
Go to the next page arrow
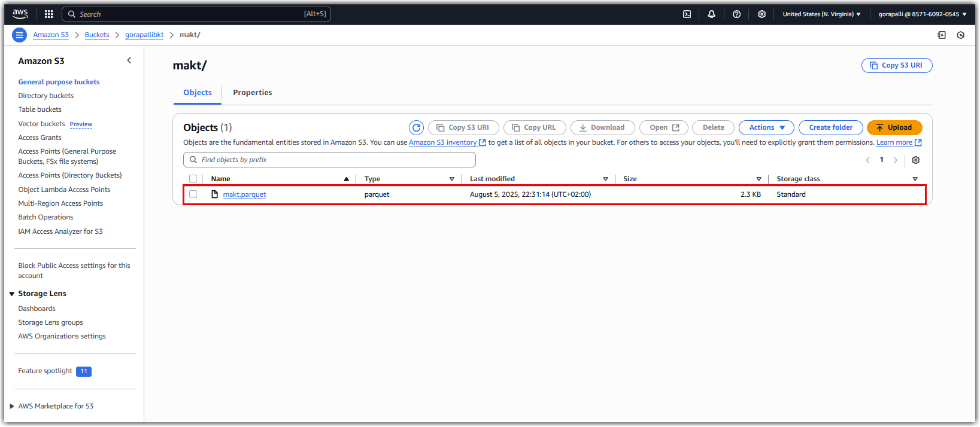click(896, 160)
